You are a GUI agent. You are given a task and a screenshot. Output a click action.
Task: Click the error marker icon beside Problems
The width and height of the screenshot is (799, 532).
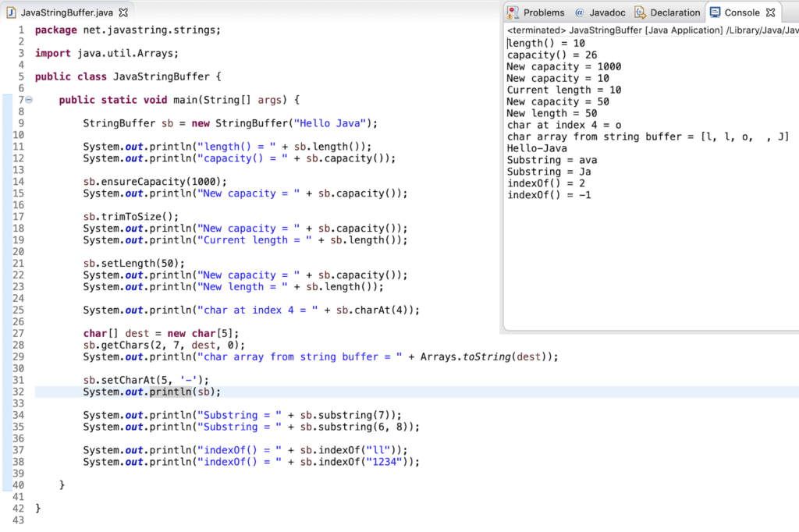point(513,12)
